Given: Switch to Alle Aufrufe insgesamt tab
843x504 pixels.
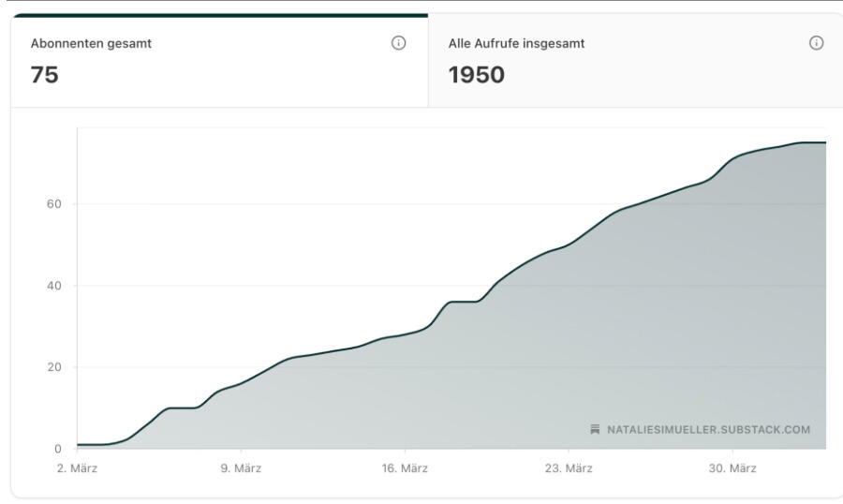Looking at the screenshot, I should 635,61.
